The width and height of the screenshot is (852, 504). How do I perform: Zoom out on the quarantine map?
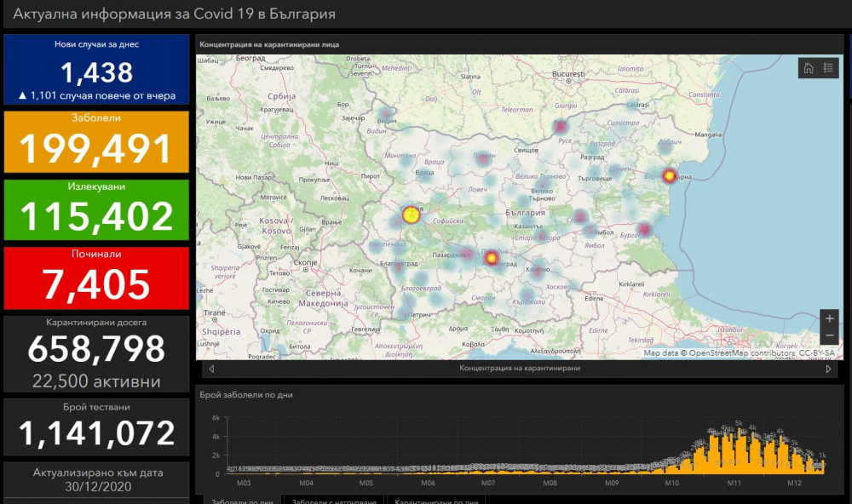(x=829, y=335)
